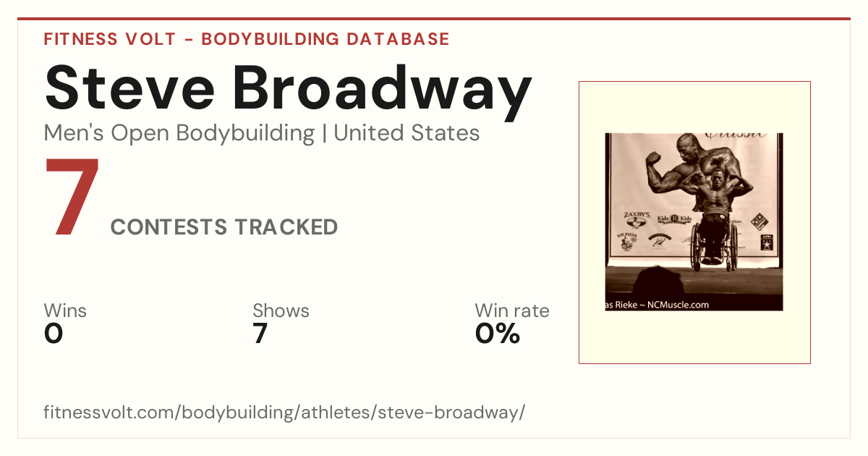Click the Shows stat showing 7
The height and width of the screenshot is (456, 868).
(x=281, y=323)
